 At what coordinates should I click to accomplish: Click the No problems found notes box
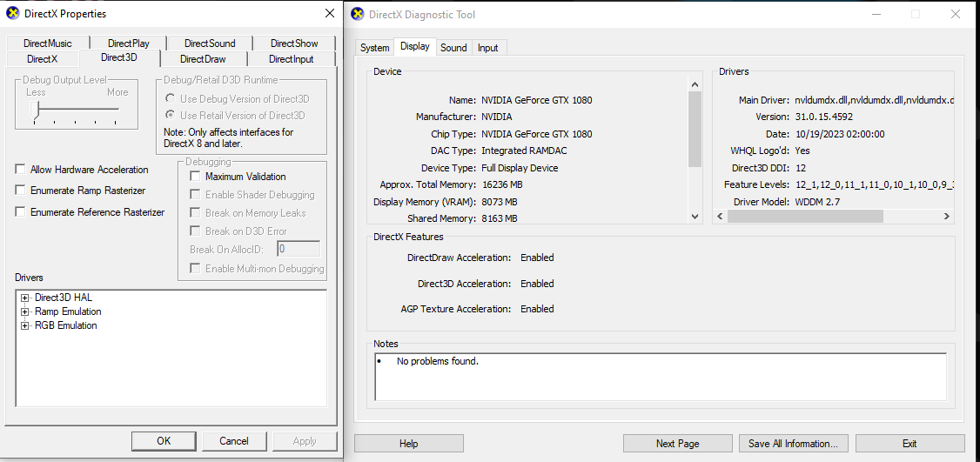pyautogui.click(x=660, y=377)
